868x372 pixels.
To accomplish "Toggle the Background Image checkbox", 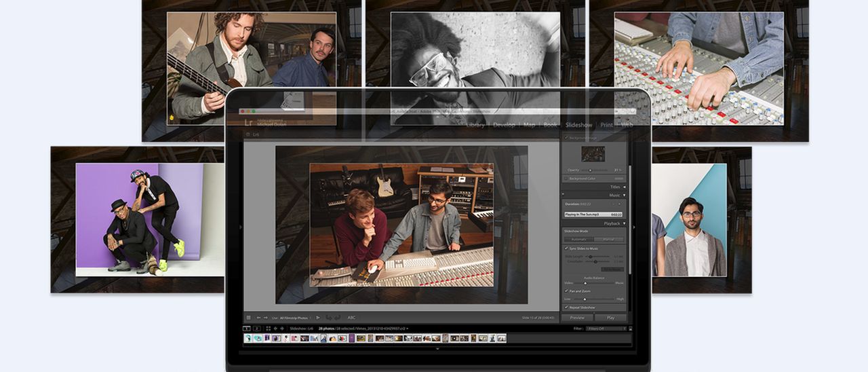I will 566,137.
